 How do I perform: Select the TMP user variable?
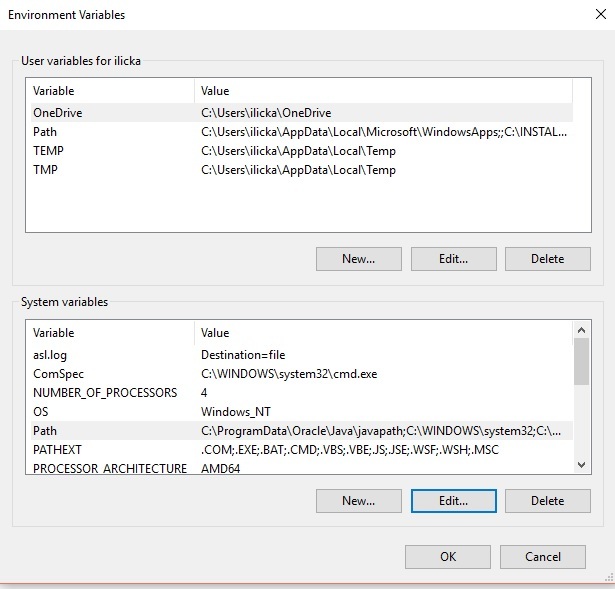coord(302,170)
